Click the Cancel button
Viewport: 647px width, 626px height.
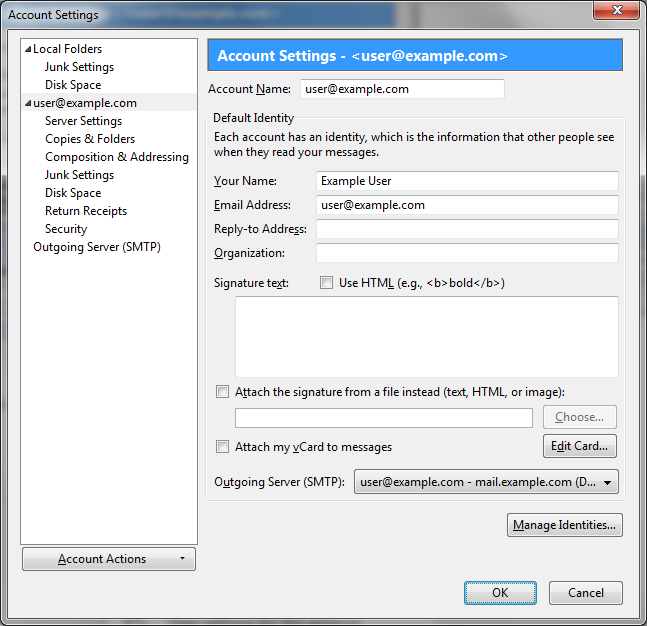click(x=586, y=593)
